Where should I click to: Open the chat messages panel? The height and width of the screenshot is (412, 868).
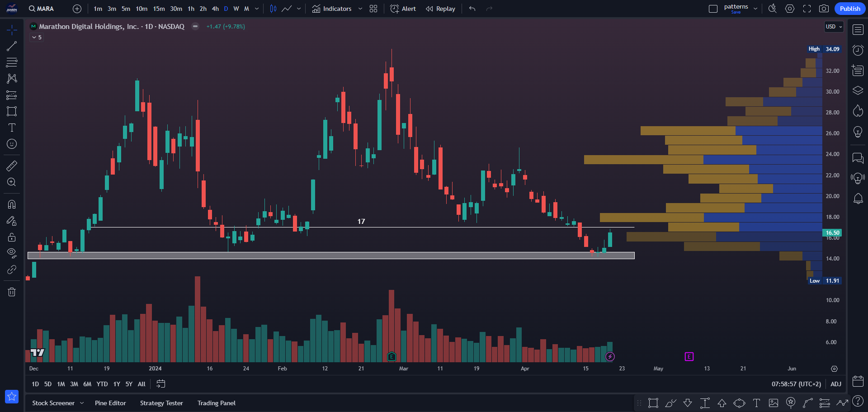858,158
